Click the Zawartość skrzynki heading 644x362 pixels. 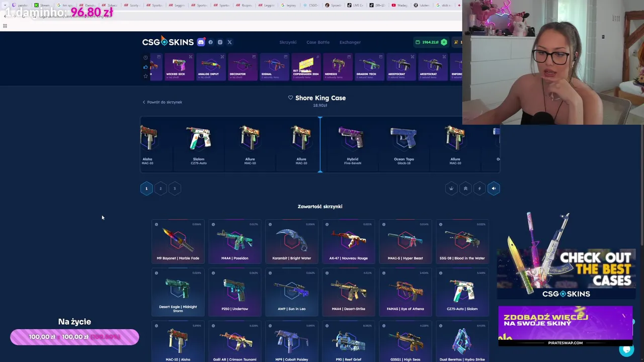click(320, 206)
